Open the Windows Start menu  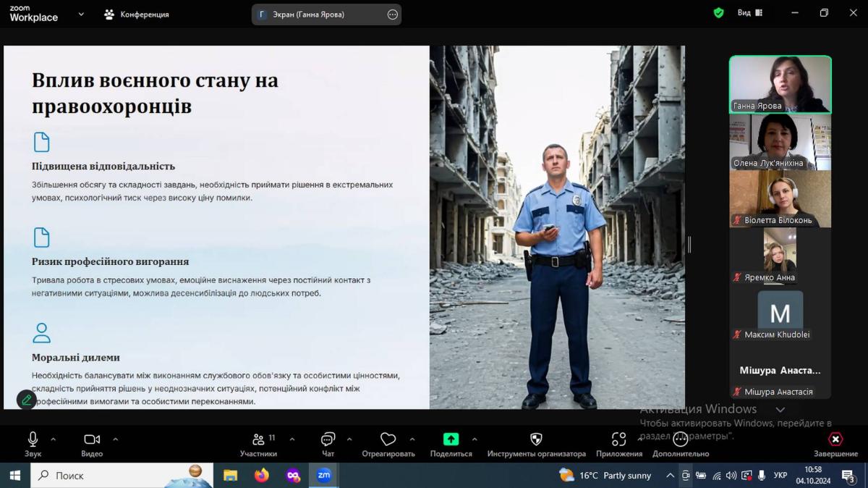click(x=14, y=476)
